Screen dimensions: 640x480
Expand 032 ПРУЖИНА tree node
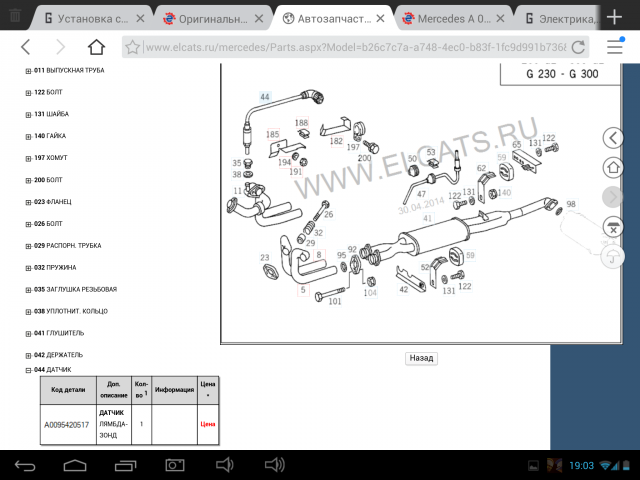[28, 268]
